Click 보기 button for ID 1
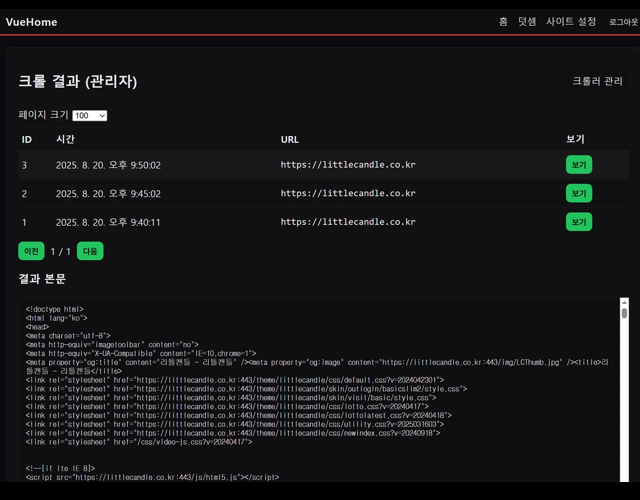 [579, 222]
